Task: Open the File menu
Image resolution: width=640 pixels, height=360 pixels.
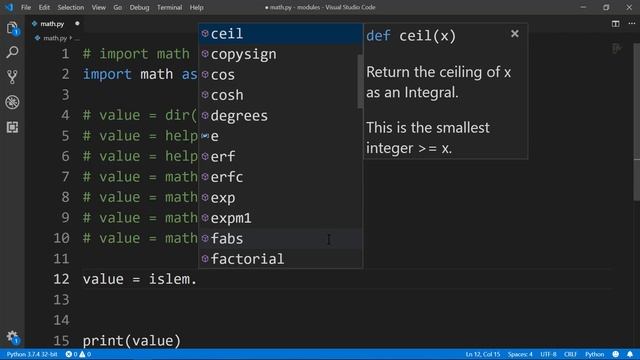Action: [x=26, y=7]
